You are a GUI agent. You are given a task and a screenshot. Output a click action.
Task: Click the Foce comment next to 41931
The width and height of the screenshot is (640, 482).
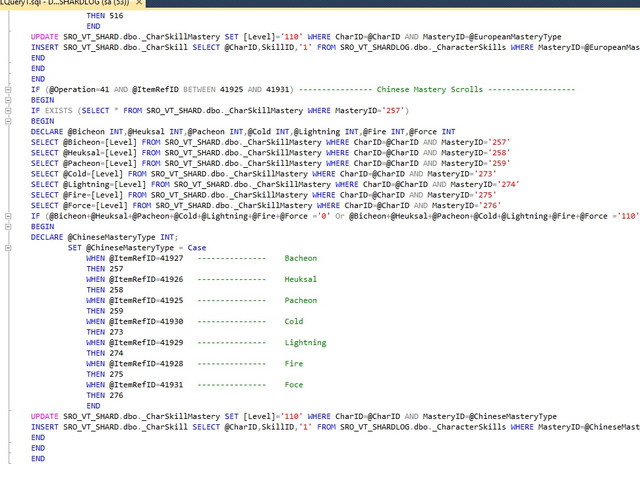pyautogui.click(x=293, y=385)
